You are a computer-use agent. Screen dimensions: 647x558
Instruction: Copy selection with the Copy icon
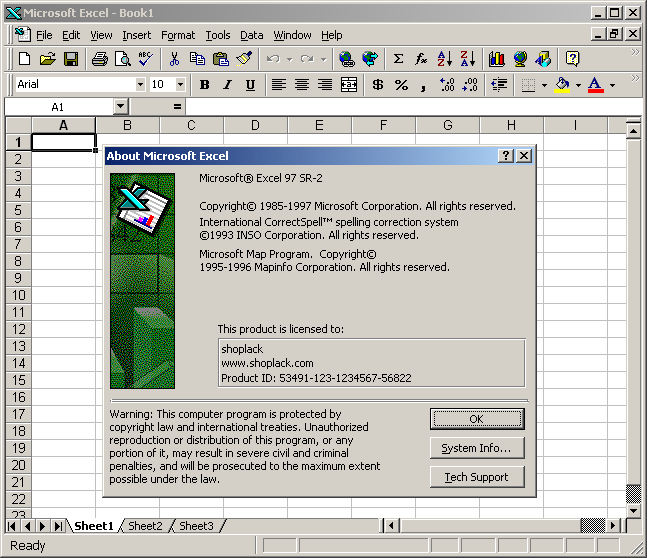197,59
